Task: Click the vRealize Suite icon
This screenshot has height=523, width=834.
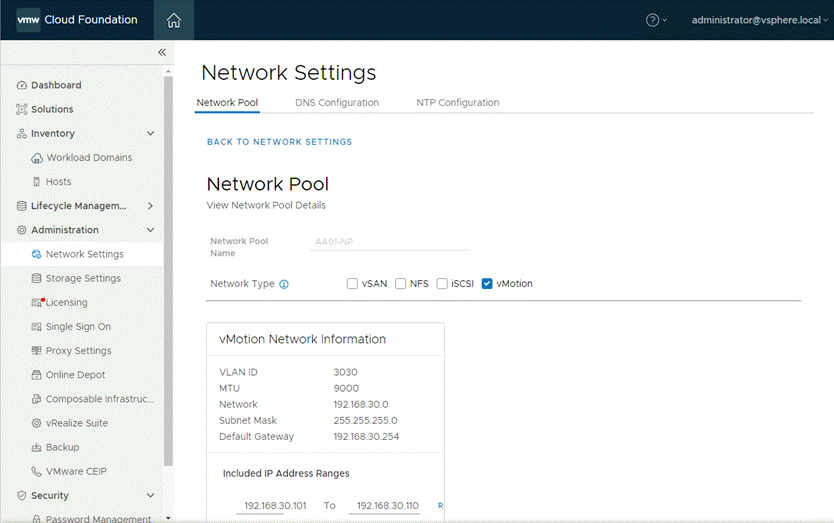Action: [x=36, y=423]
